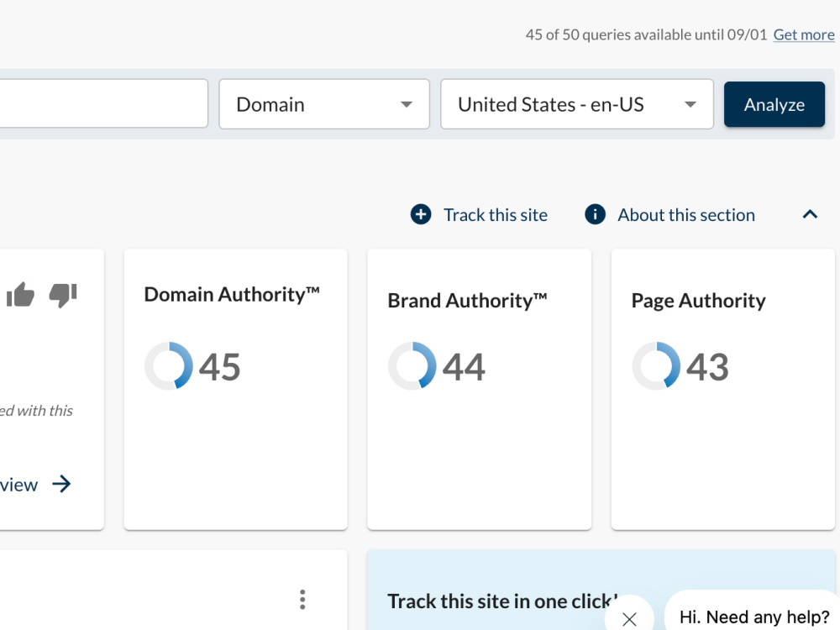Click the plus icon beside Track this site
The image size is (840, 630).
[x=421, y=215]
